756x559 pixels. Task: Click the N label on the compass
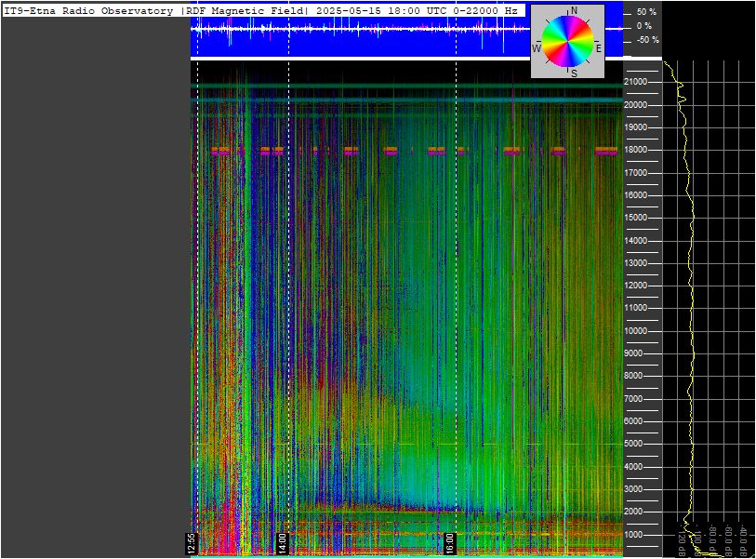(x=574, y=10)
